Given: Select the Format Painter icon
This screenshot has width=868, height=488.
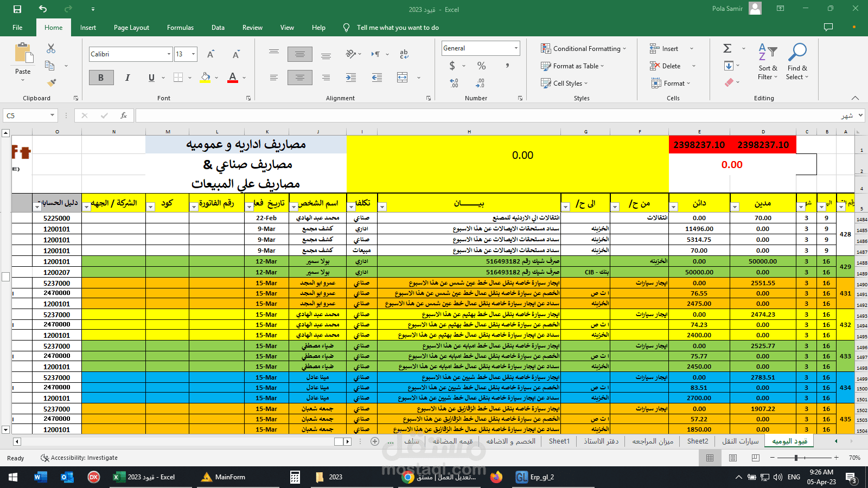Looking at the screenshot, I should click(51, 82).
